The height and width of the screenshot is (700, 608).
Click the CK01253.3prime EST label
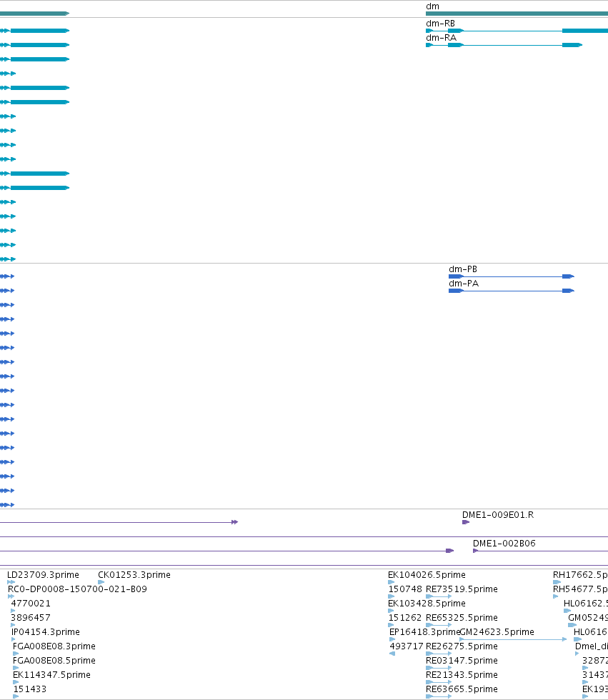point(134,574)
